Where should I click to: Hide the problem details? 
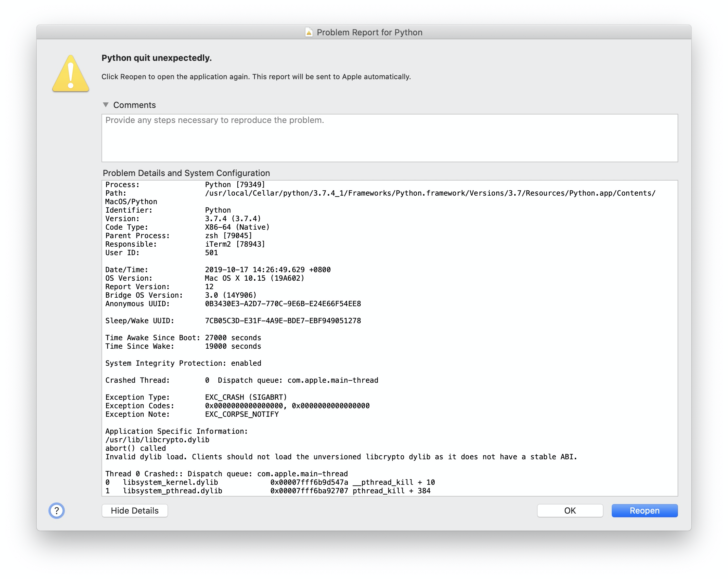point(135,511)
